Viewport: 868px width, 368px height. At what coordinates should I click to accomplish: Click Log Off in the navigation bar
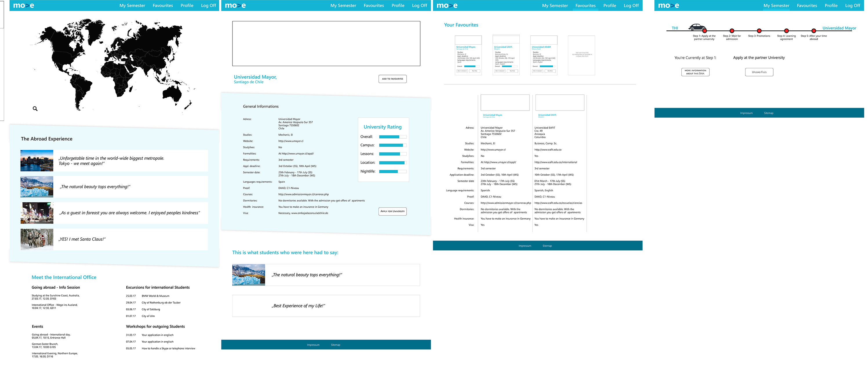pos(209,6)
